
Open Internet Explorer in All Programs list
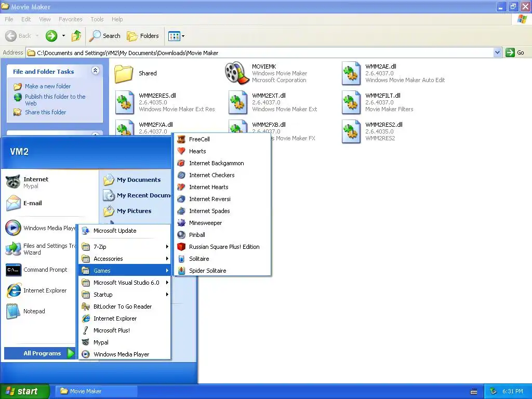[x=125, y=318]
